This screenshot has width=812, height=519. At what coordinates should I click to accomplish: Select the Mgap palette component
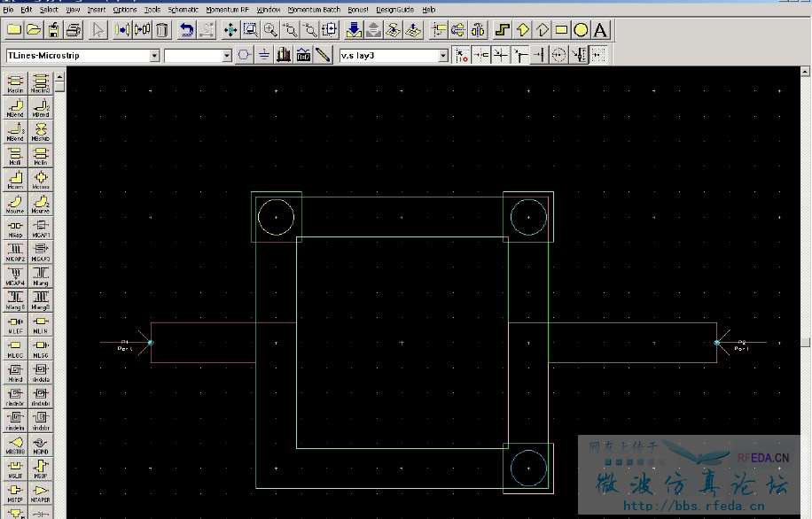pos(15,229)
